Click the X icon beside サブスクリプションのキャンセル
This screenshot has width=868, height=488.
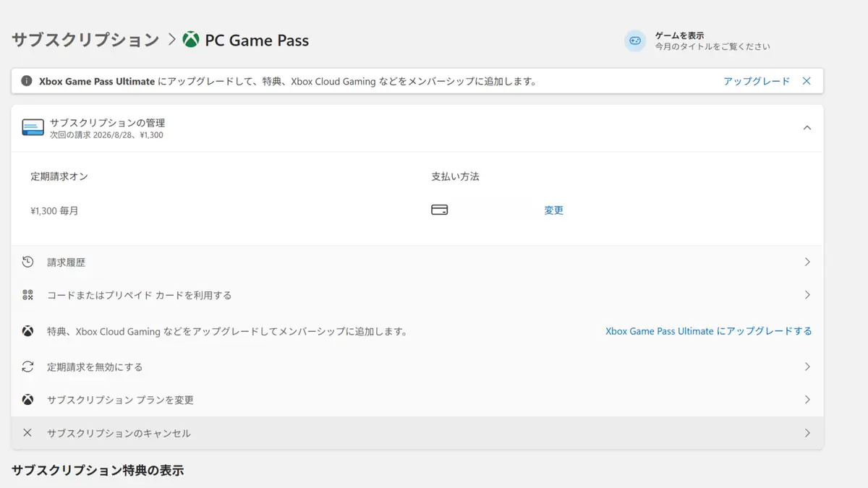pos(27,433)
